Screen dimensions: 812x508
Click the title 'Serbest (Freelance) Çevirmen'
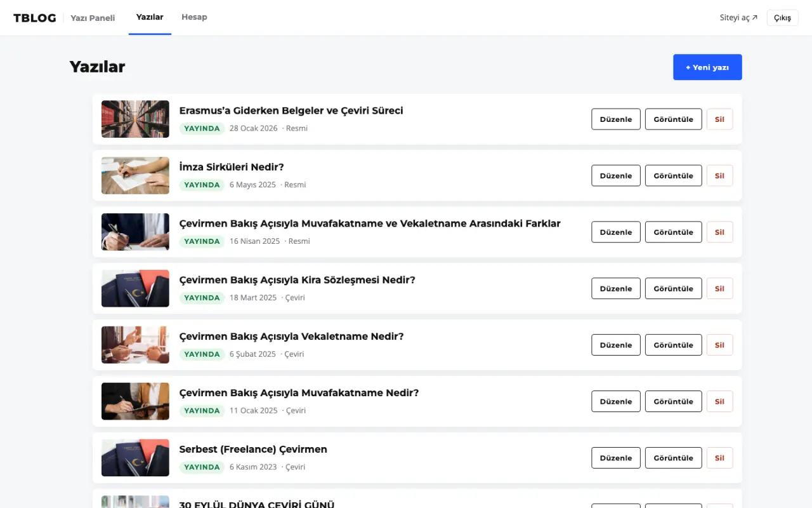click(x=253, y=450)
